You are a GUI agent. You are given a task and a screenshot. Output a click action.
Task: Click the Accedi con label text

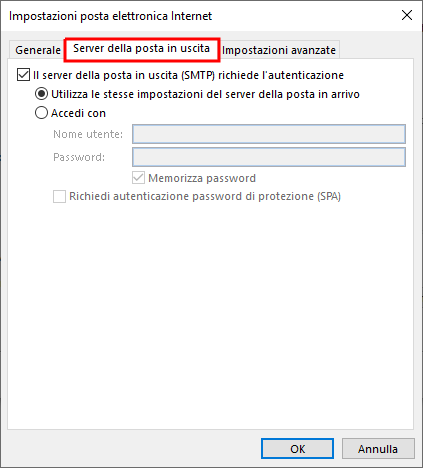[x=78, y=113]
